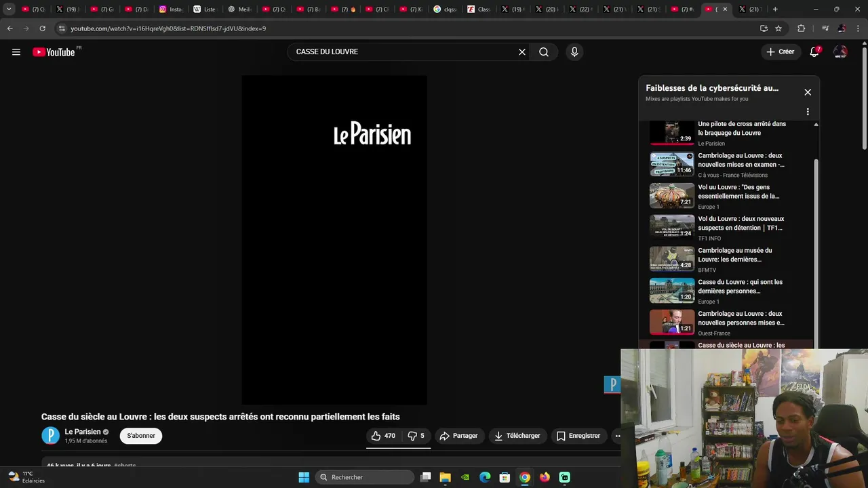This screenshot has height=488, width=868.
Task: Open Firefox from the taskbar
Action: 545,477
